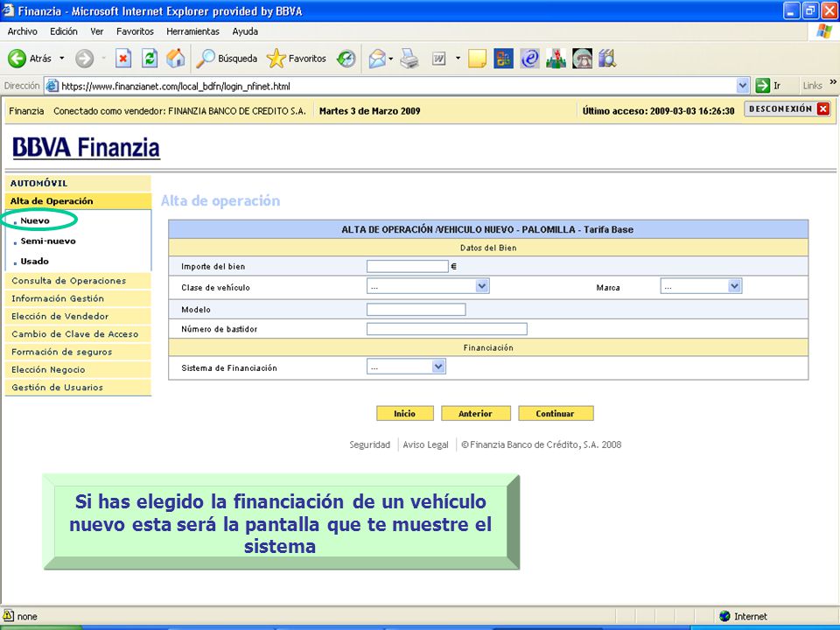Click the grey forward arrow button

84,59
